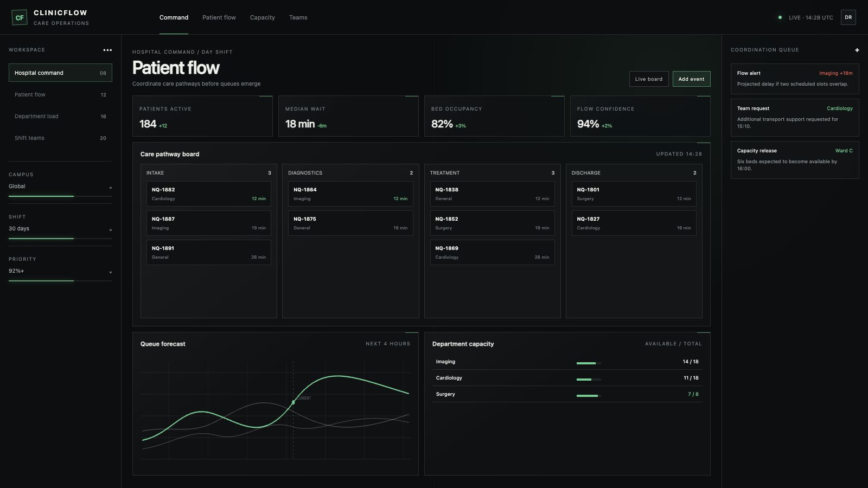
Task: Switch to the Patient flow tab
Action: pyautogui.click(x=219, y=17)
